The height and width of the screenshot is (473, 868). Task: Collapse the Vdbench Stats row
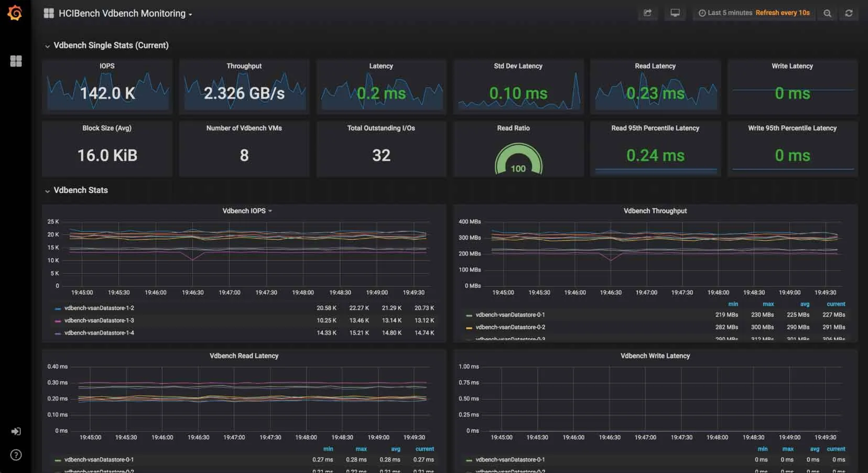[81, 190]
